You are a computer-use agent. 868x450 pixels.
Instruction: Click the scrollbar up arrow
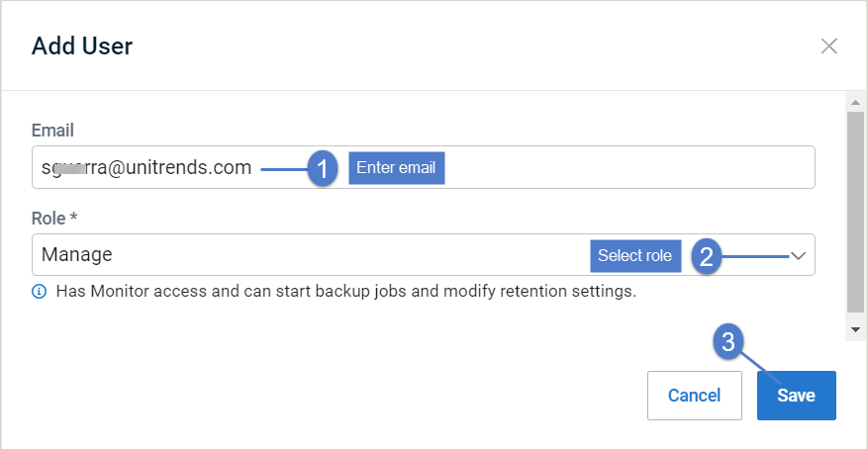point(855,102)
